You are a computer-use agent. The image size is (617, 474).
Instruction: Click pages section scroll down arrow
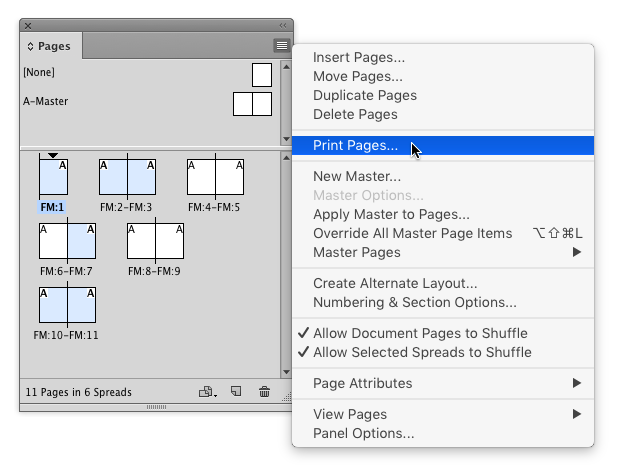tap(286, 372)
